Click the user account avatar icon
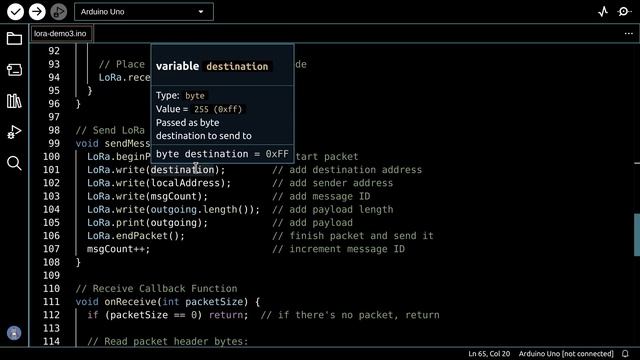 coord(14,333)
